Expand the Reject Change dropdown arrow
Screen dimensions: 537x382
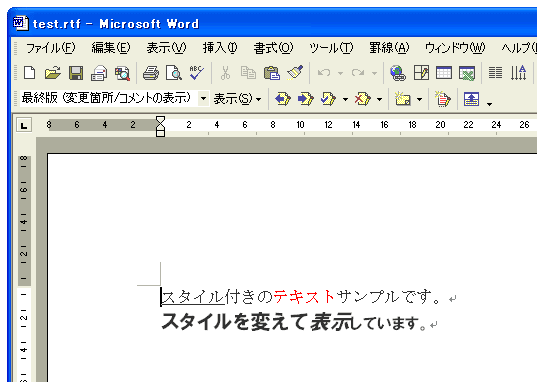click(x=379, y=99)
